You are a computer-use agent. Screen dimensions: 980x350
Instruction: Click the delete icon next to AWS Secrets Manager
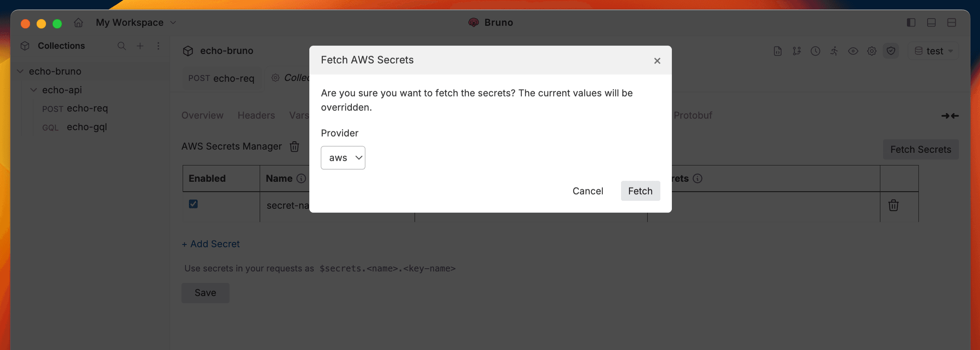294,146
